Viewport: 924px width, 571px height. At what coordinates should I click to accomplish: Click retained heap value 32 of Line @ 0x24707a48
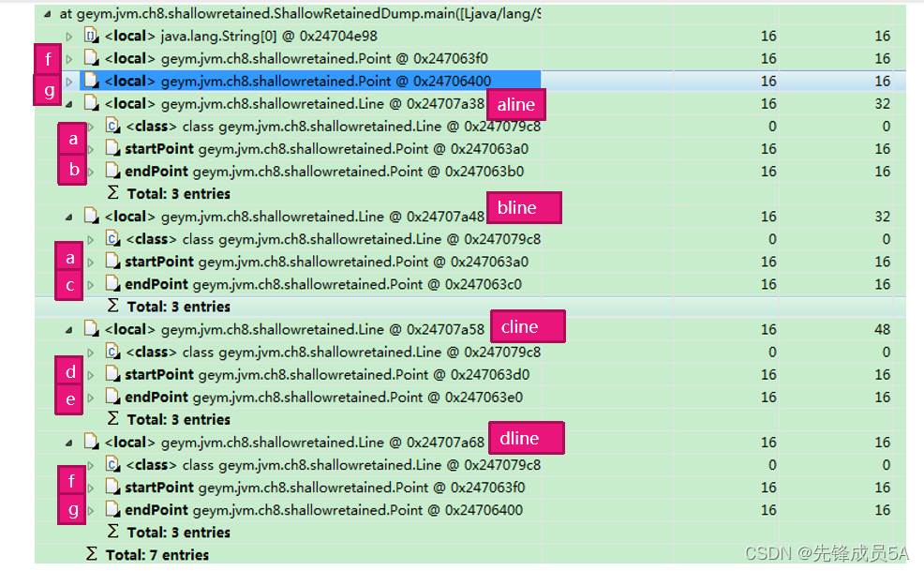point(882,217)
